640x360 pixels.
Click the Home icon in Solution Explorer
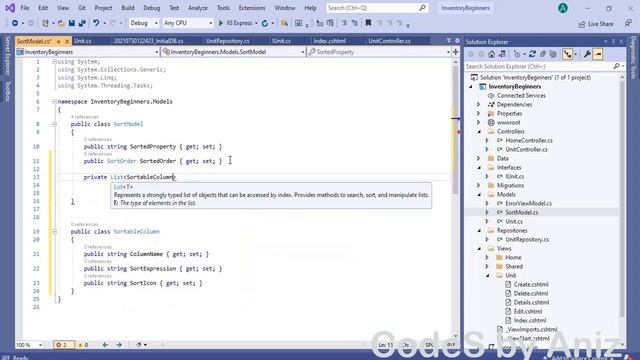coord(491,54)
